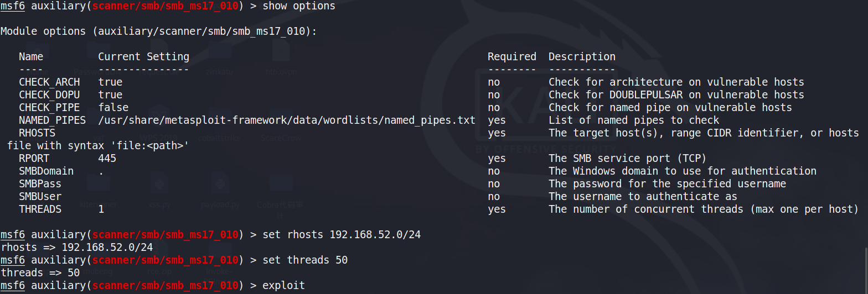Image resolution: width=868 pixels, height=294 pixels.
Task: Click the 192.168.52.0/24 in the set rhosts command
Action: coord(375,235)
